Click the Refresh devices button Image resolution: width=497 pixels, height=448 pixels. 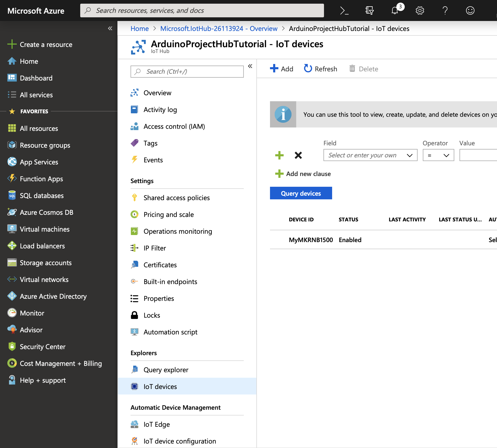pos(320,69)
